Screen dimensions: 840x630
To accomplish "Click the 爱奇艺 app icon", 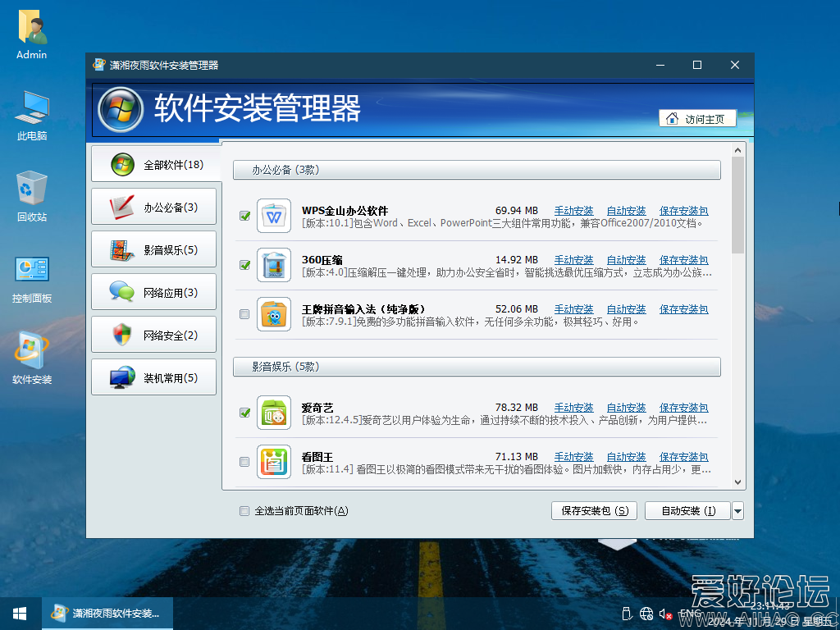I will click(x=274, y=413).
